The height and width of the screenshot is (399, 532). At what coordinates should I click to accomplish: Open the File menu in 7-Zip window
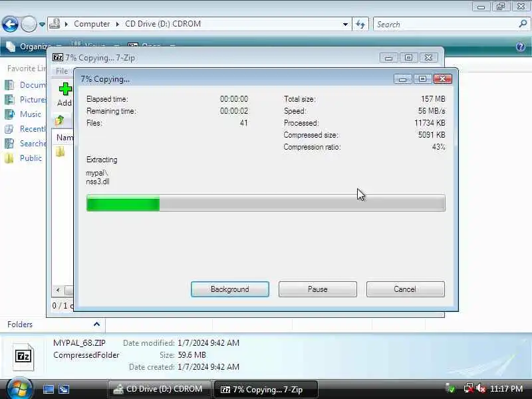pos(62,71)
